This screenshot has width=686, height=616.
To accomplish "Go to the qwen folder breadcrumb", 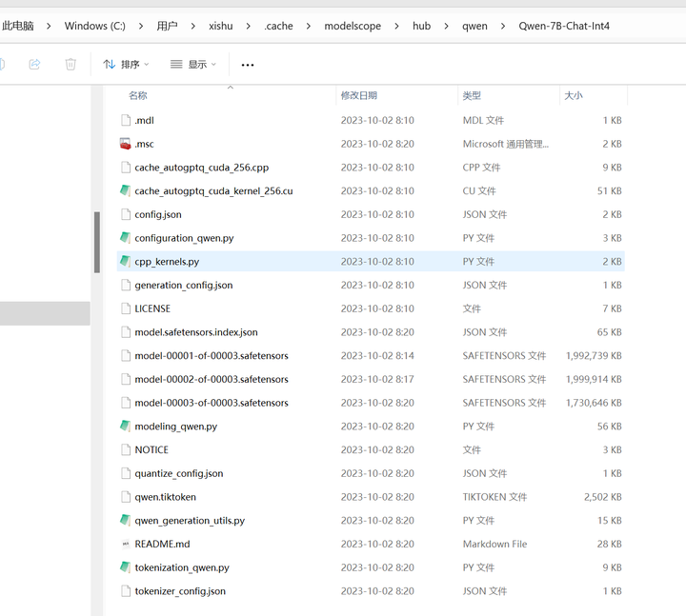I will point(474,26).
